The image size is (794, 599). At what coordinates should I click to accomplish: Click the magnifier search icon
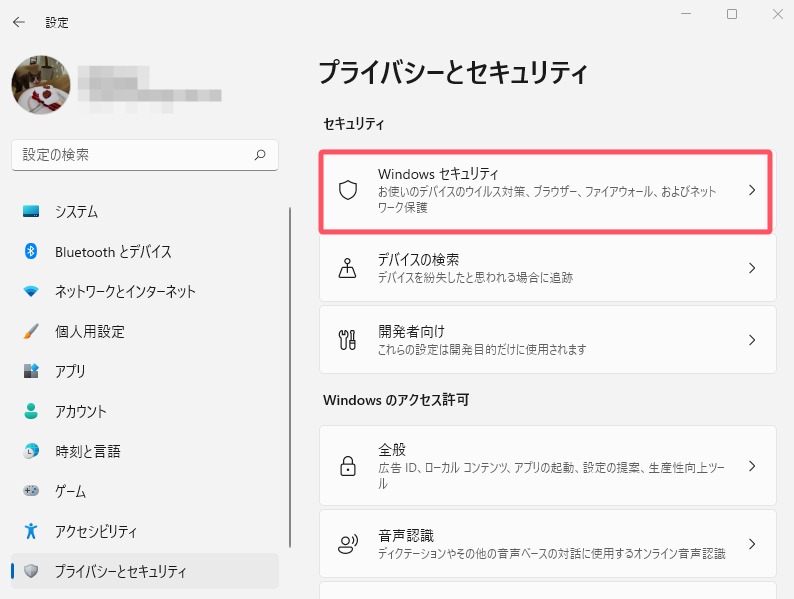tap(260, 155)
